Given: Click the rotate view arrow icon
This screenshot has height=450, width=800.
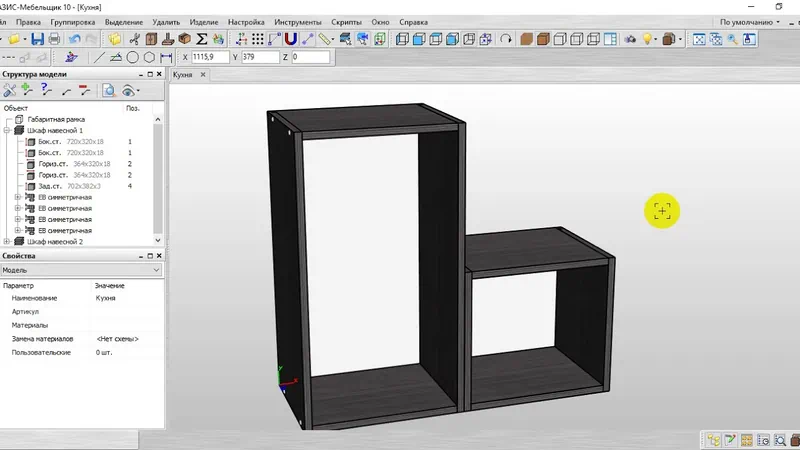Looking at the screenshot, I should coord(506,39).
